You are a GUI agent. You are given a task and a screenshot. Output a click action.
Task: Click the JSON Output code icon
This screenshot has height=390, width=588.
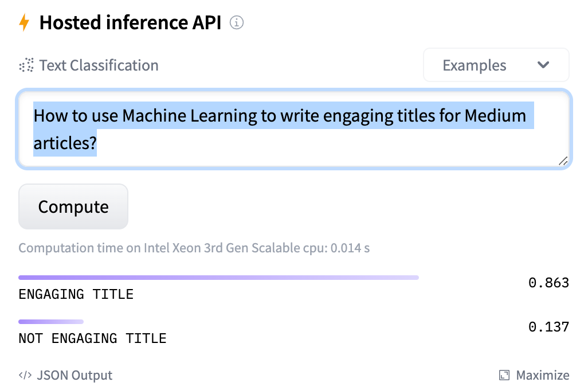pos(25,375)
